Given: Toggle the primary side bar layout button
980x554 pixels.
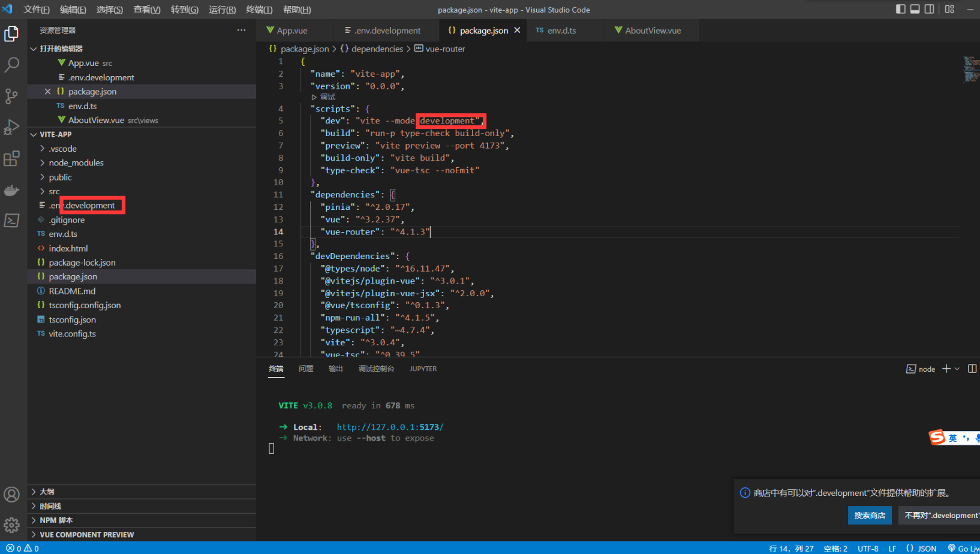Looking at the screenshot, I should [900, 9].
